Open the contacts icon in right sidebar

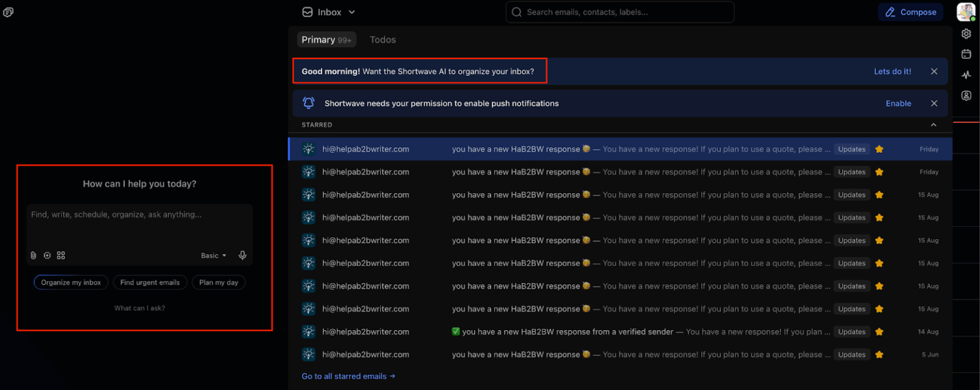click(x=966, y=96)
